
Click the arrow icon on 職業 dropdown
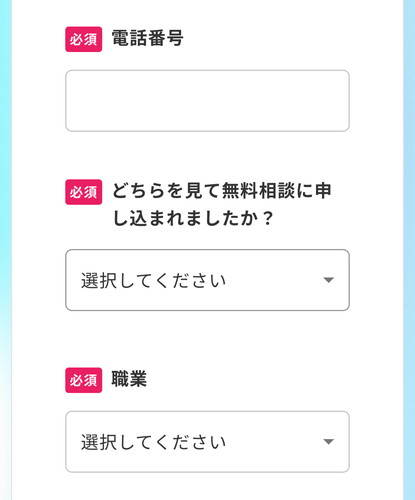pos(329,442)
